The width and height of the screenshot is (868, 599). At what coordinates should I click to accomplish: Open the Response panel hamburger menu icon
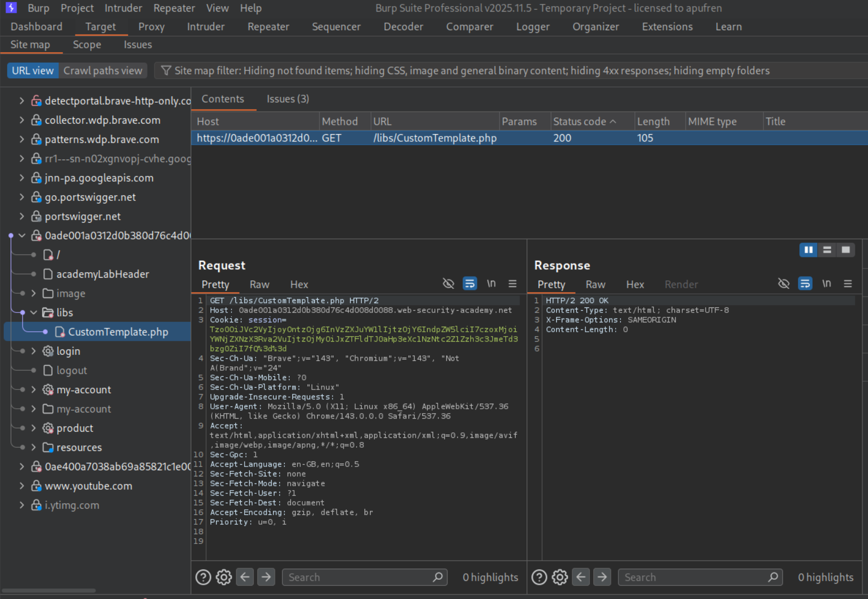(x=848, y=284)
